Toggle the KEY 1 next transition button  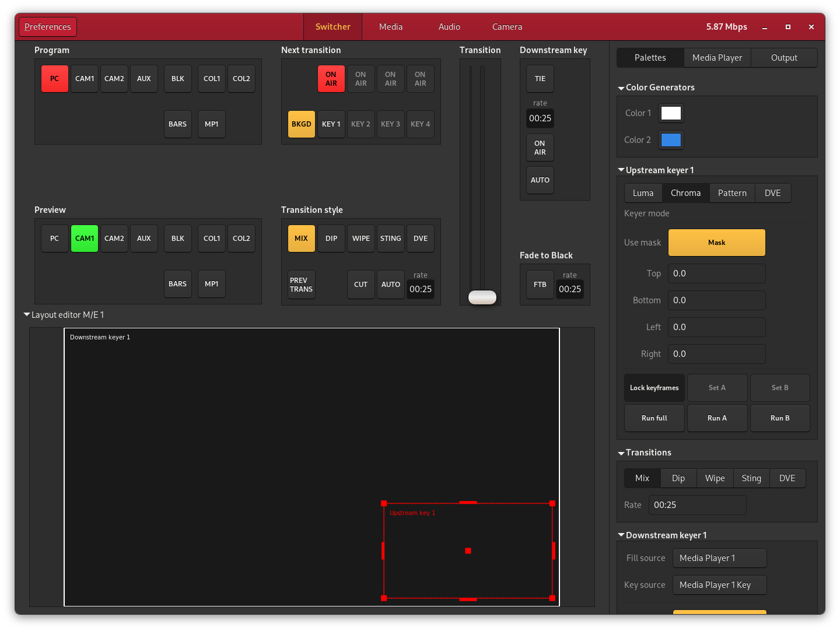pyautogui.click(x=331, y=124)
